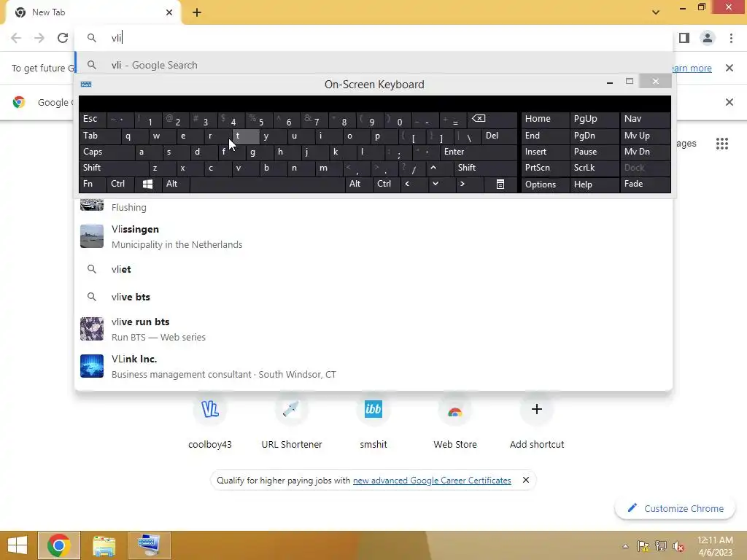Open the coolboy43 shortcut
Image resolution: width=747 pixels, height=560 pixels.
(210, 422)
